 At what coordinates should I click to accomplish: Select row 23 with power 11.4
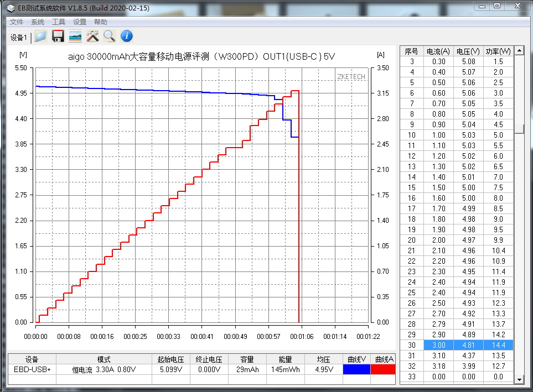[x=457, y=271]
